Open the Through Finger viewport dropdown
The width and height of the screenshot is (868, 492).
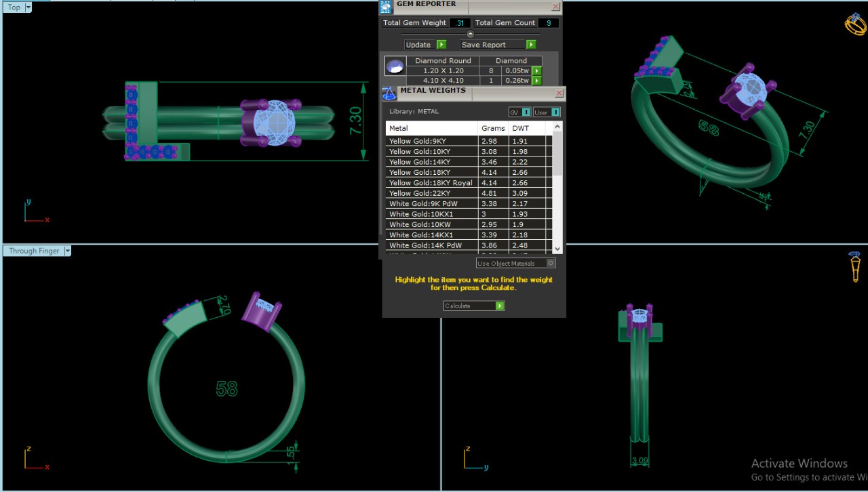click(67, 251)
